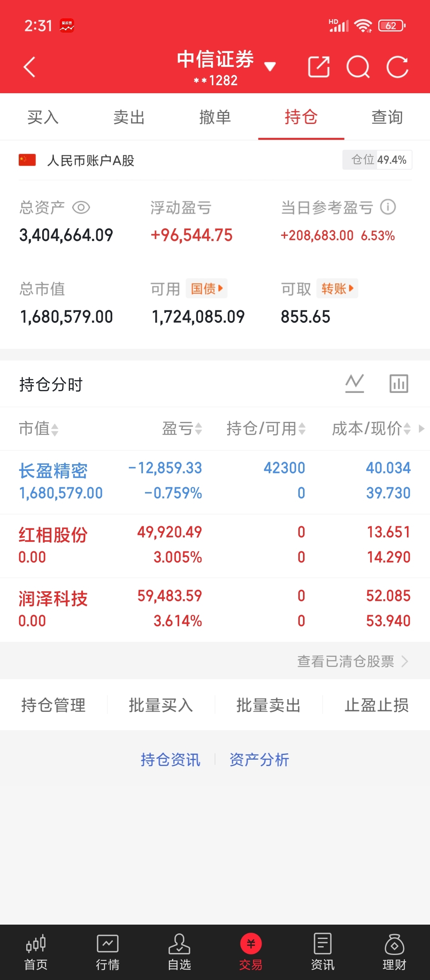Tap 批量卖出 button
This screenshot has height=980, width=430.
[269, 705]
